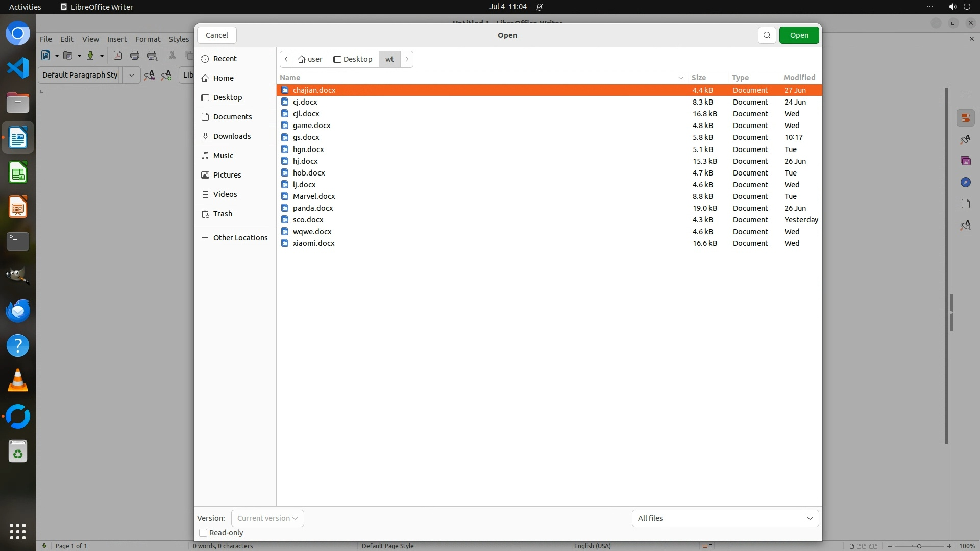Image resolution: width=980 pixels, height=551 pixels.
Task: Open the All files filter dropdown
Action: click(725, 518)
